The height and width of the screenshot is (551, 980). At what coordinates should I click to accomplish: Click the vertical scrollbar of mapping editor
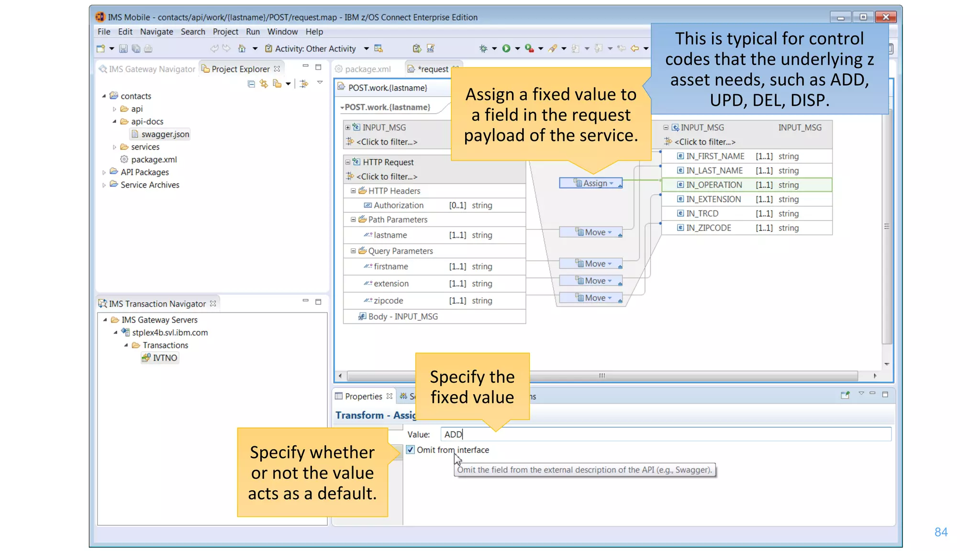(887, 226)
